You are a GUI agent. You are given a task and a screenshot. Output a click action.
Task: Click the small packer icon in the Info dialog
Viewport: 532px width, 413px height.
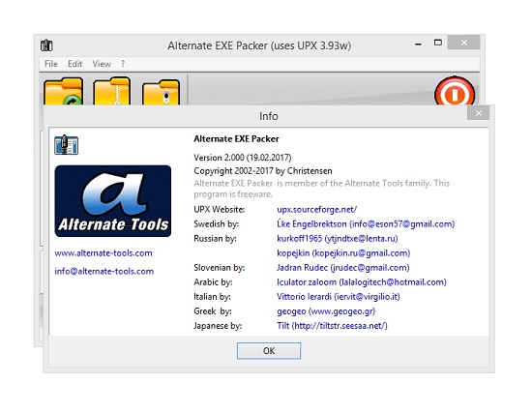click(x=66, y=145)
